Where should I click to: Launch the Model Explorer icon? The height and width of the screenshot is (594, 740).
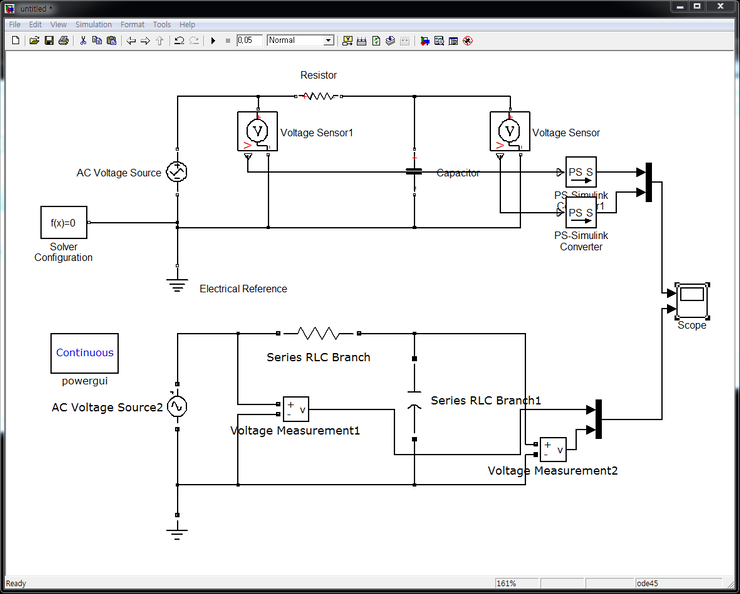click(x=439, y=41)
